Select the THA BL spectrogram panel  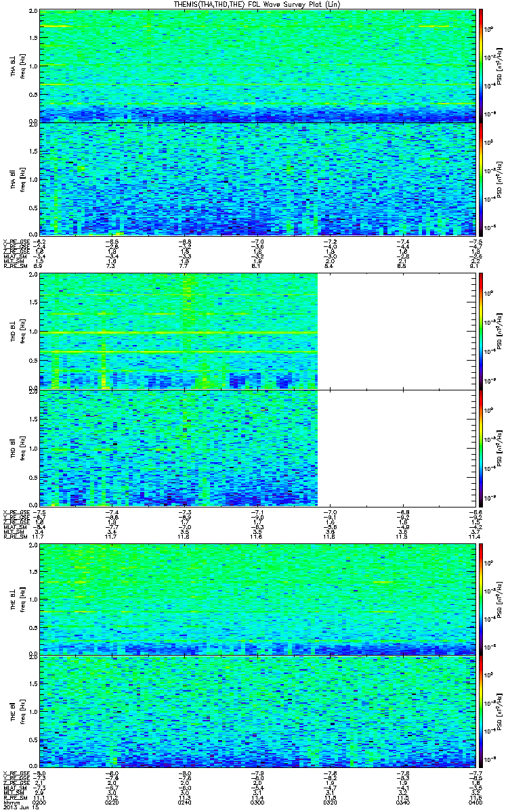point(257,66)
